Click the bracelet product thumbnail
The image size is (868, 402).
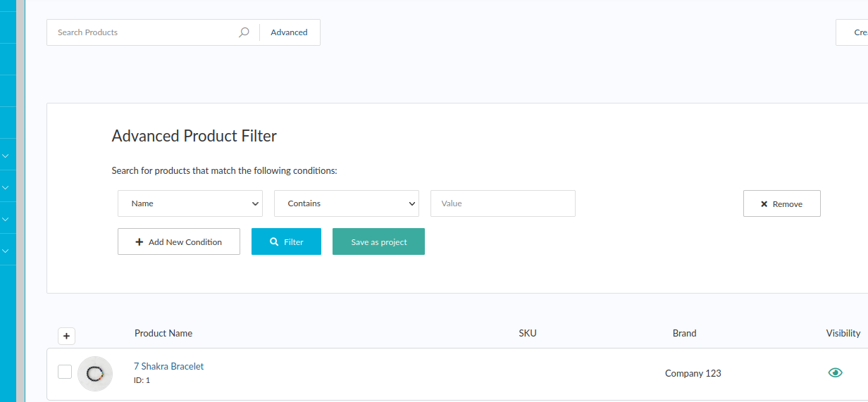coord(95,374)
